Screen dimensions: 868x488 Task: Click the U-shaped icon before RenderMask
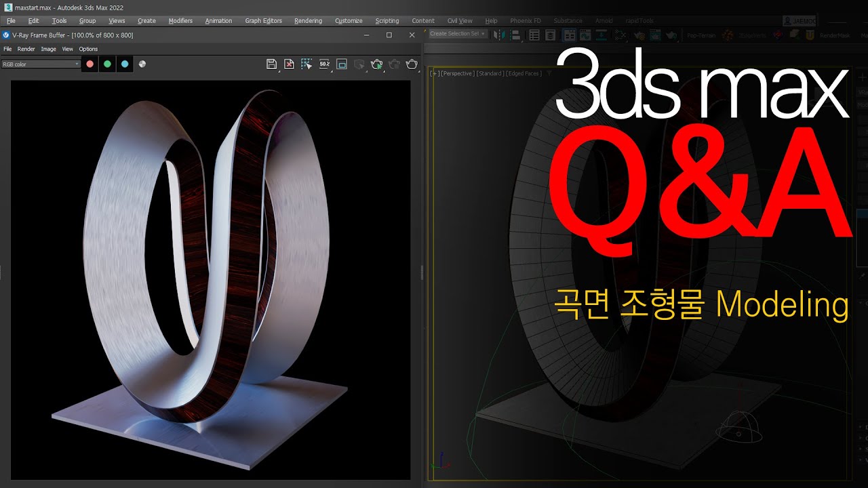coord(810,34)
